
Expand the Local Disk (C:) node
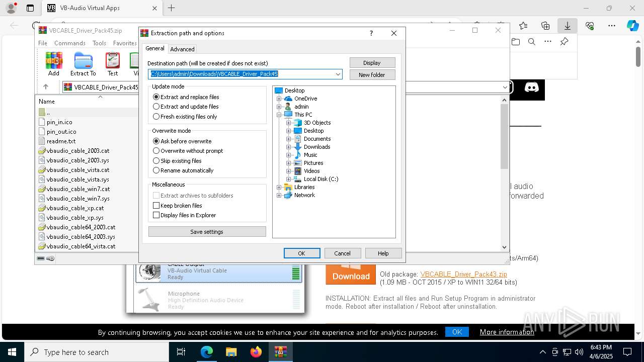289,179
